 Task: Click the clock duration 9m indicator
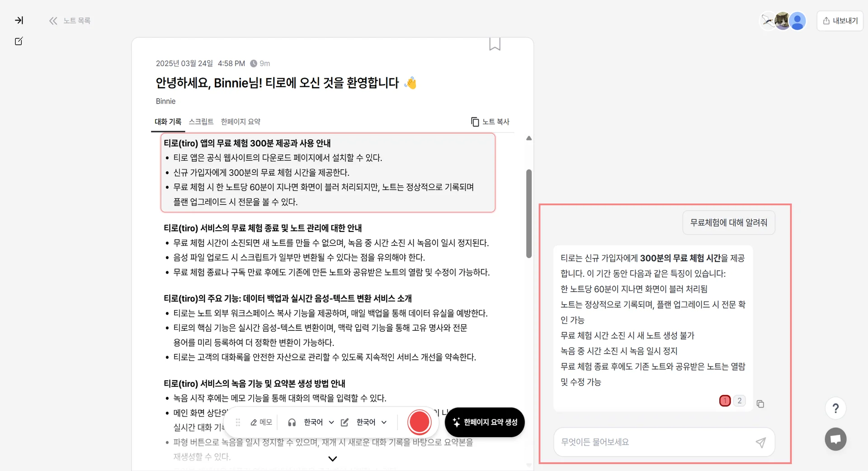click(x=260, y=63)
